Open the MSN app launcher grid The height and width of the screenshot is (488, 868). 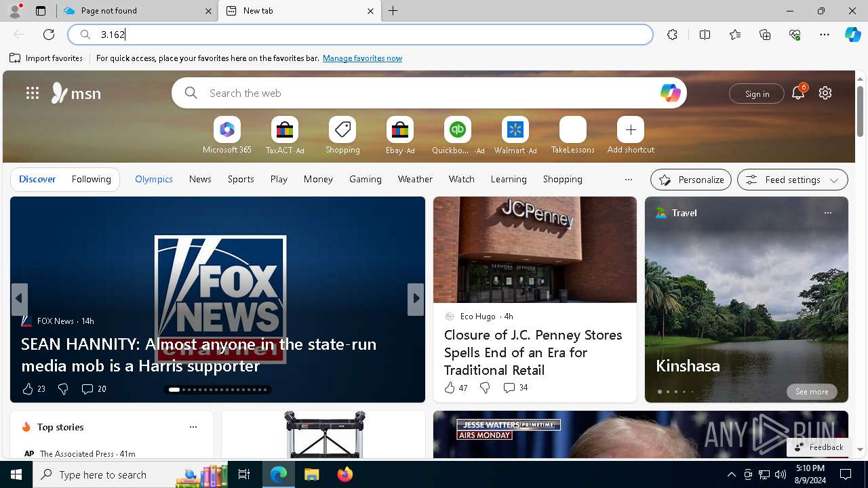[33, 93]
